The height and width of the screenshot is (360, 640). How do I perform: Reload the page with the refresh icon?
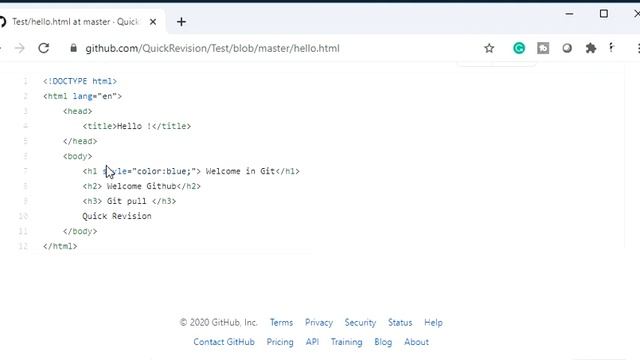[x=44, y=48]
